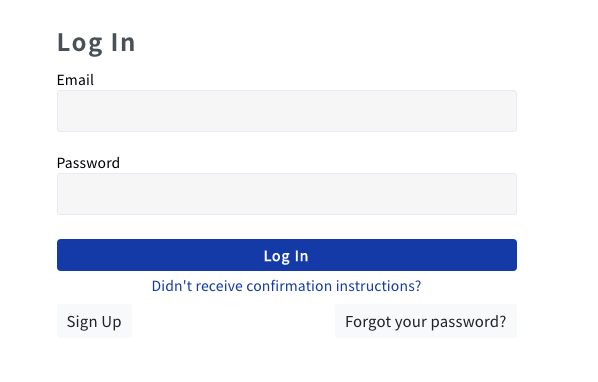Choose Sign Up to create an account
Screen dimensions: 598x382
tap(94, 321)
